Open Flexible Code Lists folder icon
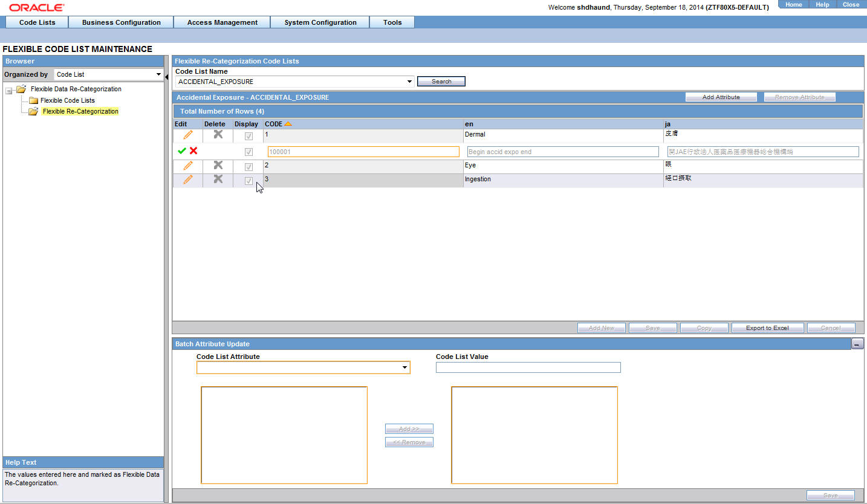 (33, 100)
